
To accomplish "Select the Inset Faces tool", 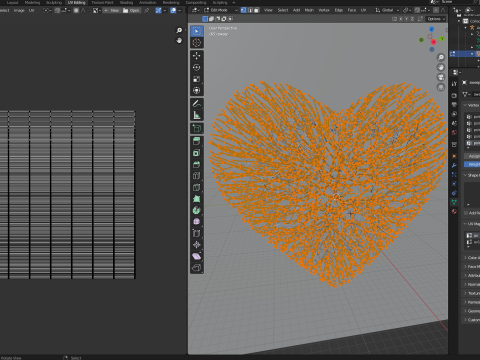I will pos(197,153).
